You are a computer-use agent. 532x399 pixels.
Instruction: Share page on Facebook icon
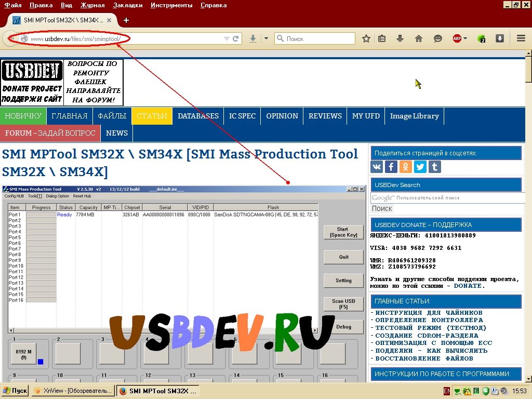click(391, 167)
